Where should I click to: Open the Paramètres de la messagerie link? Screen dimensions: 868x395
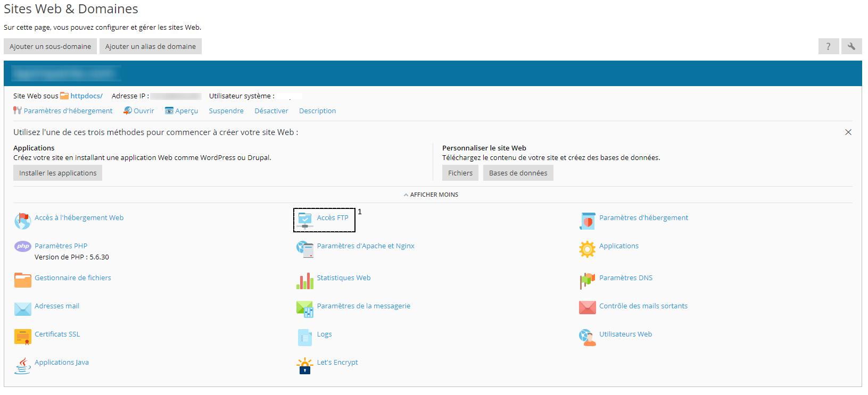click(364, 306)
